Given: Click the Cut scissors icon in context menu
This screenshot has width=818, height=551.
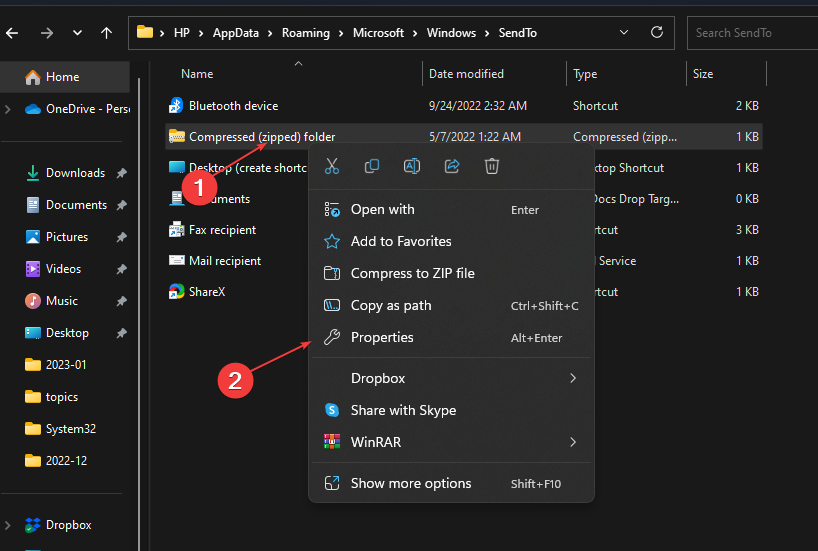Looking at the screenshot, I should [x=331, y=166].
